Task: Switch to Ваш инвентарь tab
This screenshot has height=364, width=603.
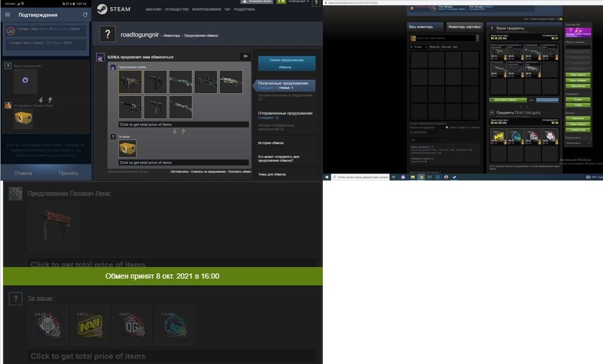Action: click(426, 27)
